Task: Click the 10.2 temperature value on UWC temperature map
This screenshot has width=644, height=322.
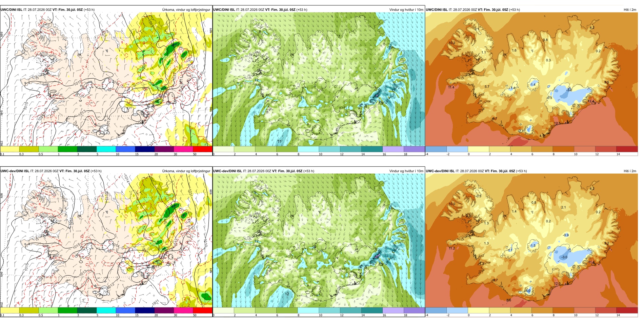Action: tap(452, 43)
